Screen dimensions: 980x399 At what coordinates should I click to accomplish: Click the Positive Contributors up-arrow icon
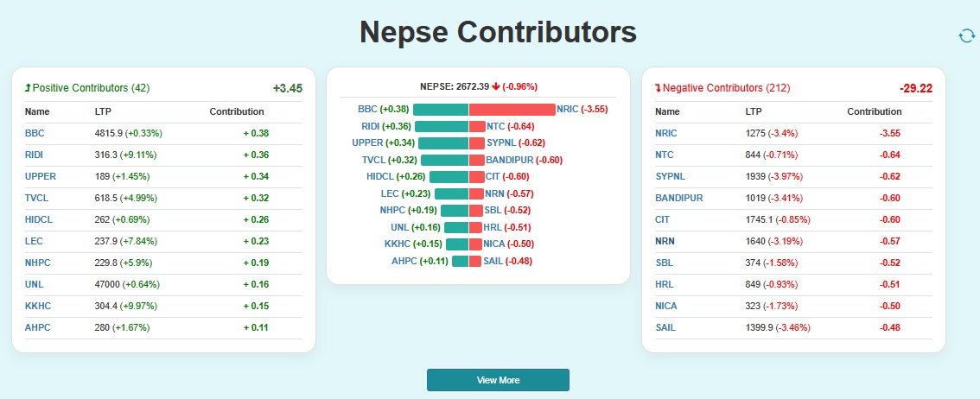coord(28,88)
